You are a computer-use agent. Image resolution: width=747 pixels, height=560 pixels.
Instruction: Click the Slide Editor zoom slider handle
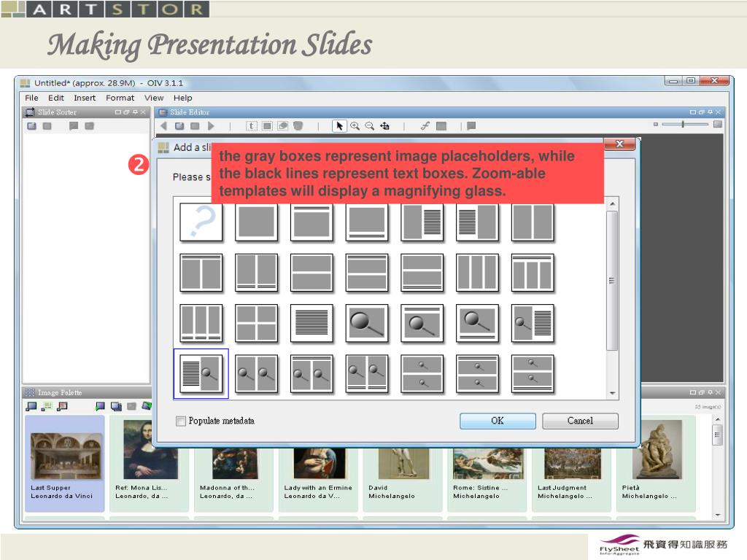point(683,124)
